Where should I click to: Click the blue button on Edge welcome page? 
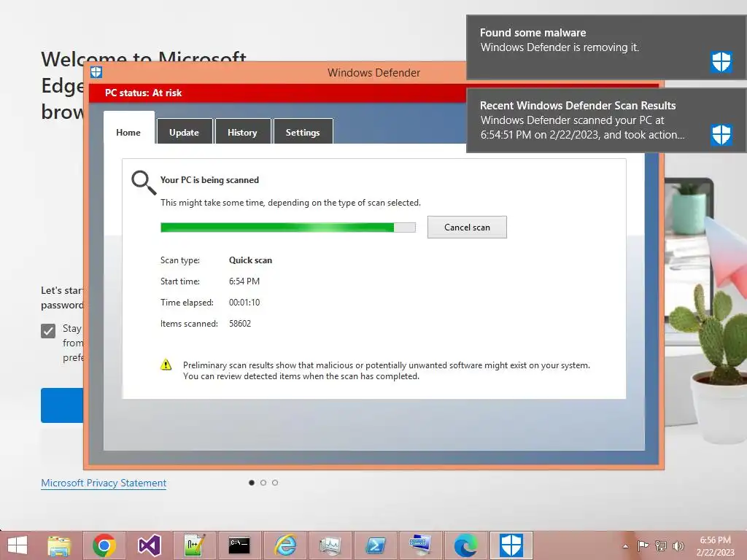pyautogui.click(x=62, y=405)
